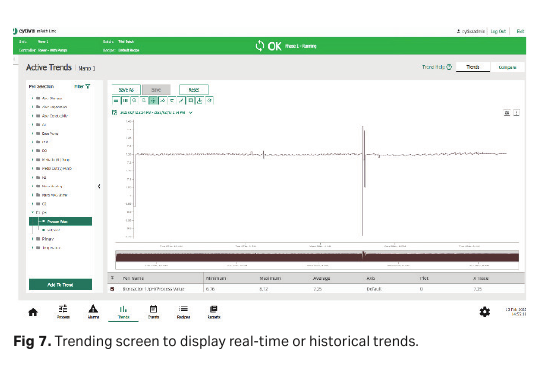Open the settings gear at bottom right
Image resolution: width=535 pixels, height=385 pixels.
pos(485,312)
